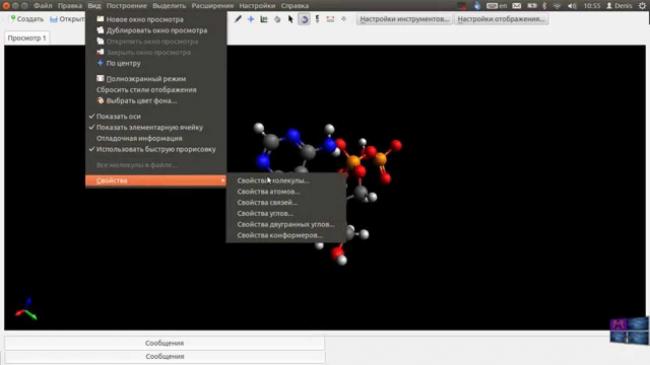
Task: Open Настройки инструментов panel
Action: (405, 19)
